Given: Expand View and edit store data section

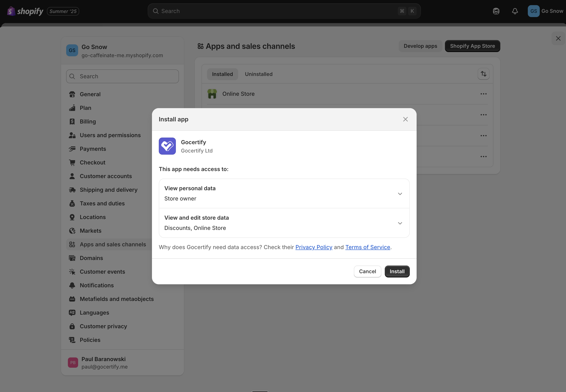Looking at the screenshot, I should tap(400, 223).
